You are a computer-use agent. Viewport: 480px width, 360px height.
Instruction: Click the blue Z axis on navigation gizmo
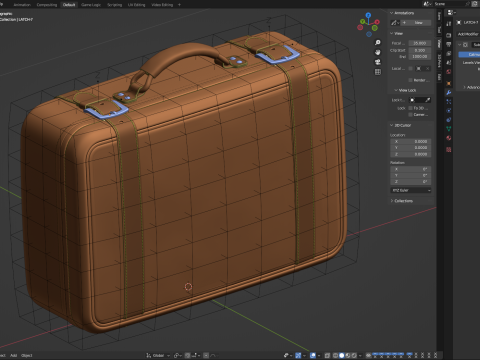tap(368, 15)
